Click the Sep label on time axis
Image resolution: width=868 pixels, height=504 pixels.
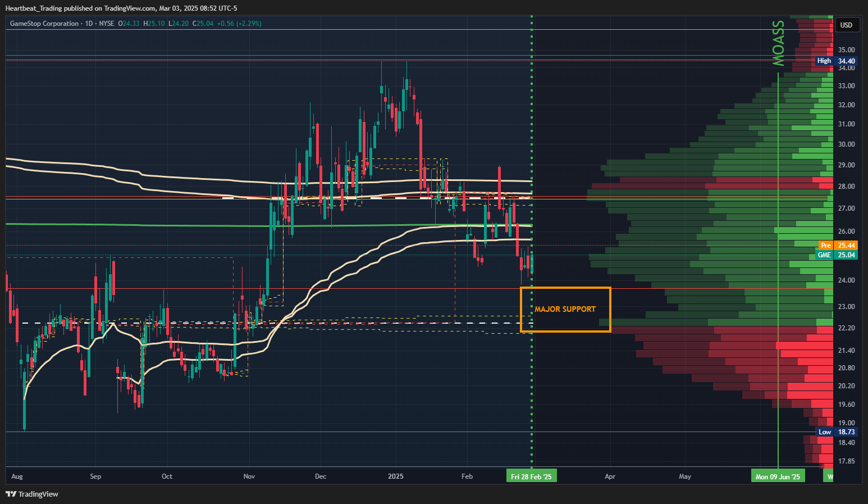coord(95,476)
